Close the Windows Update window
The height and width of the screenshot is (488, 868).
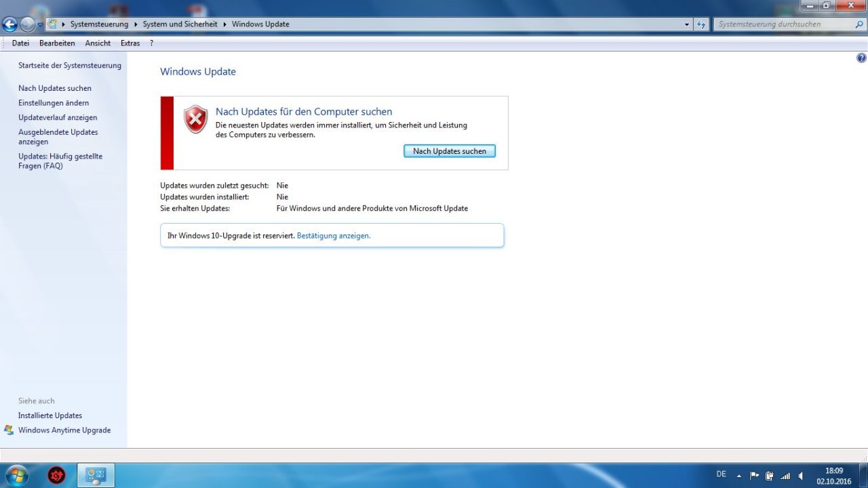tap(850, 5)
